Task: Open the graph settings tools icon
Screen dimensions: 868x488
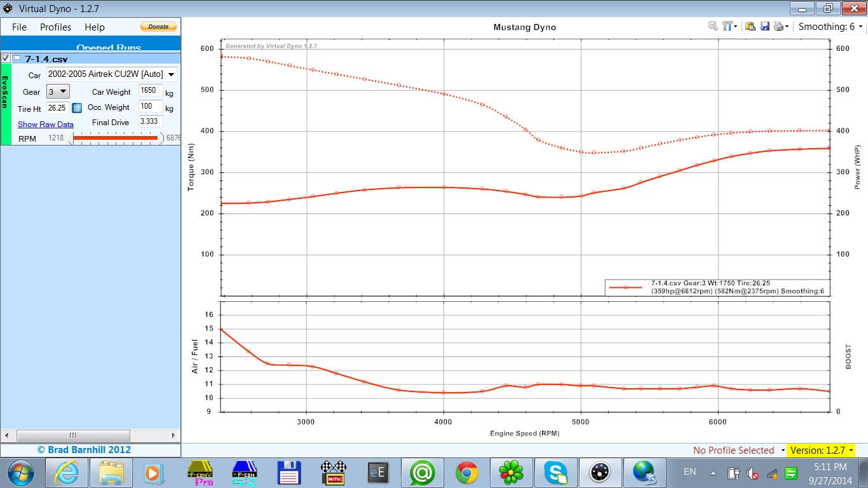Action: (728, 27)
